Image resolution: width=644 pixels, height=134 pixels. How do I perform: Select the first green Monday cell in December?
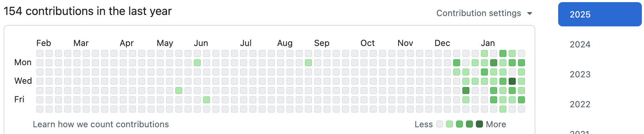click(457, 63)
